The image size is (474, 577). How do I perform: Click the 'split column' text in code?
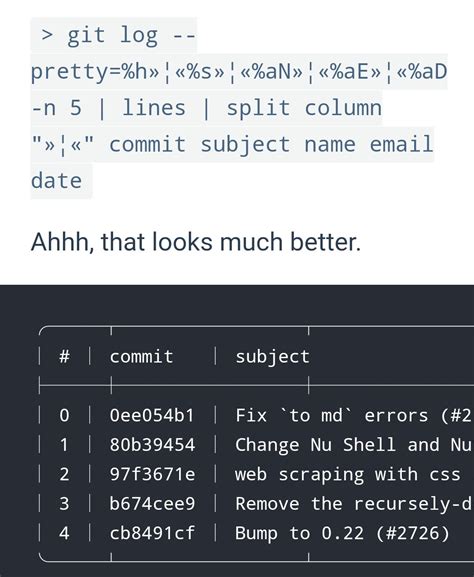pos(304,108)
